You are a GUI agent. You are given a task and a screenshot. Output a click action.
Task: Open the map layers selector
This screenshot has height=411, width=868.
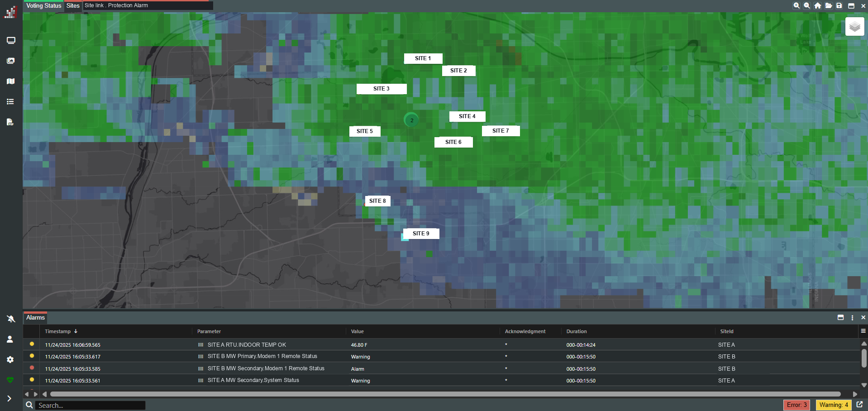(855, 27)
